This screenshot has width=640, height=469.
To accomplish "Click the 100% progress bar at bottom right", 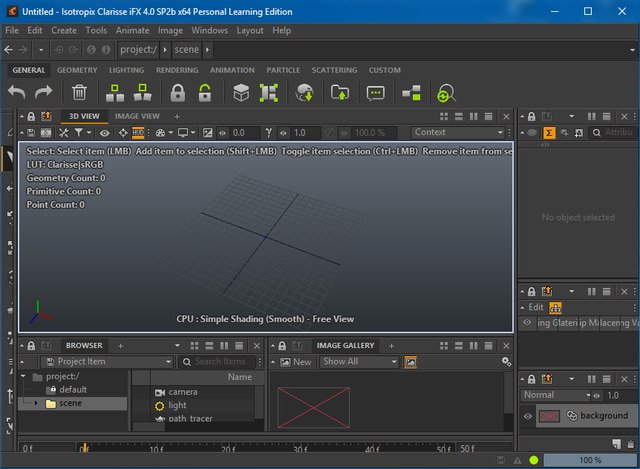I will coord(591,460).
